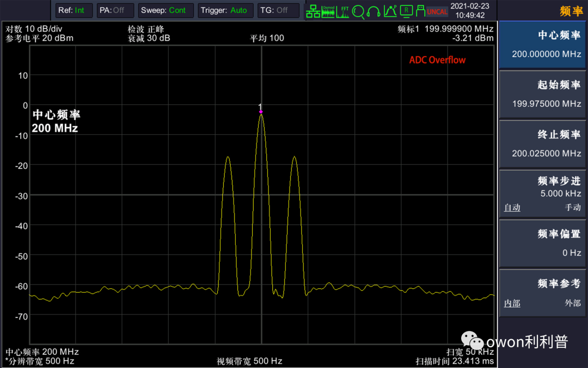
Task: Click the FFT mode status icon
Action: [x=343, y=11]
